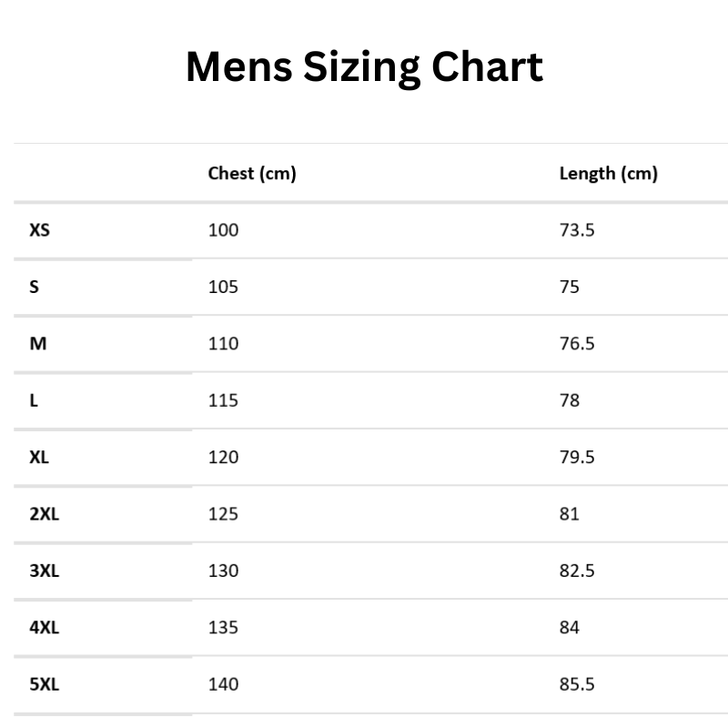This screenshot has width=728, height=728.
Task: Click the chest value 125
Action: coord(223,514)
